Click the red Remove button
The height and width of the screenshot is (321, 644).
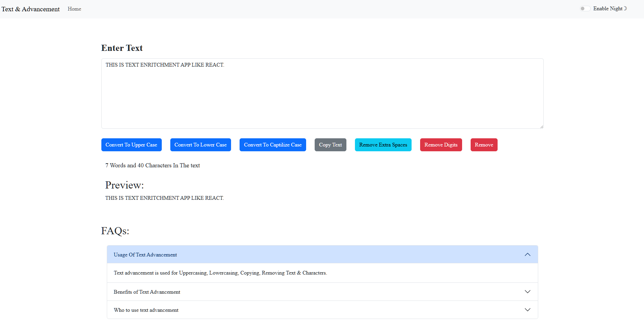484,145
